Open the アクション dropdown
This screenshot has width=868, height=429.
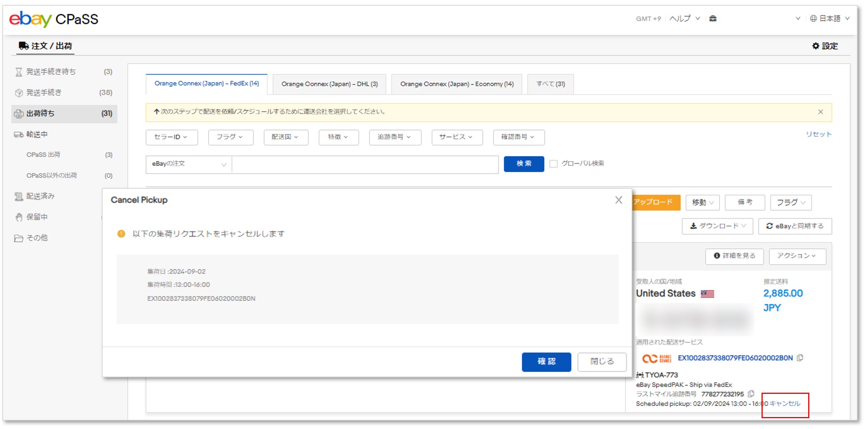797,256
